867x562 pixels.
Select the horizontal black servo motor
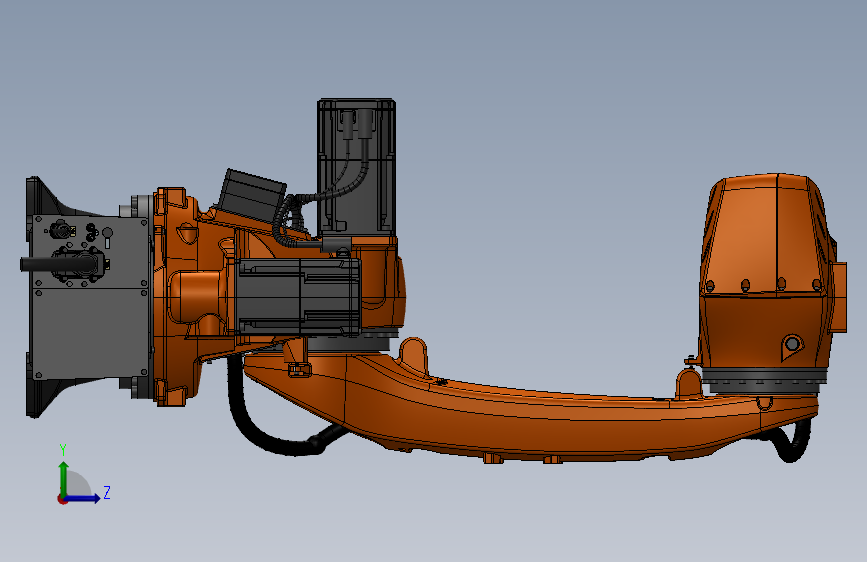coord(299,296)
